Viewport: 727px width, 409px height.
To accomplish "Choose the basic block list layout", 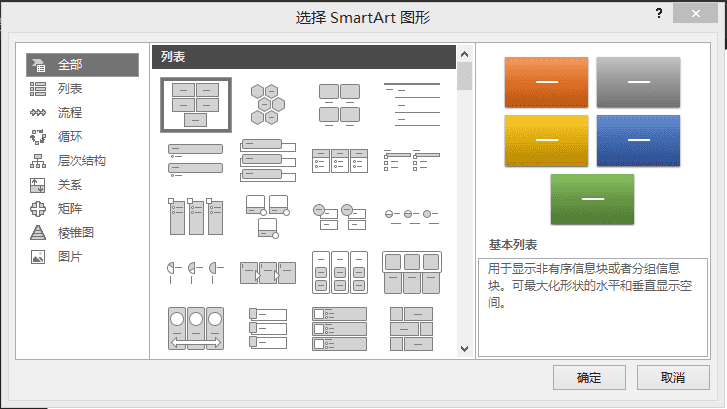I will click(196, 105).
